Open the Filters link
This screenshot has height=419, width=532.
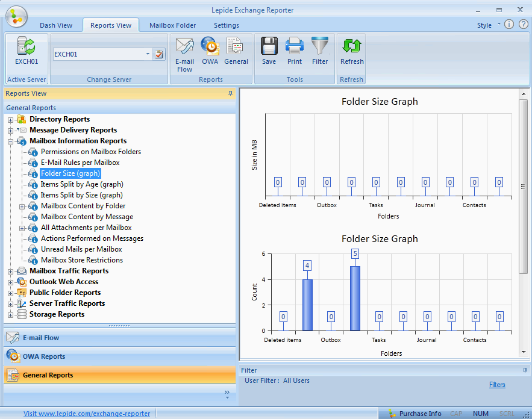497,385
